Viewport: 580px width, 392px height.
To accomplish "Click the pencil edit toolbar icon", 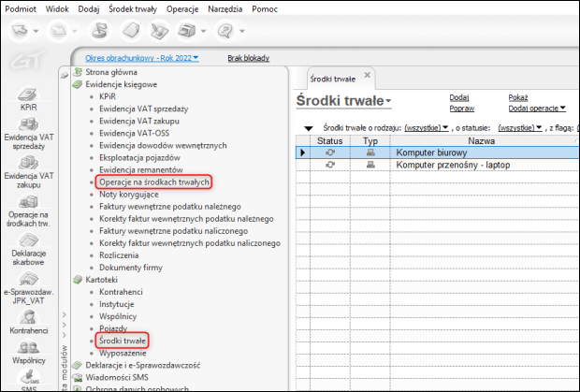I will pos(159,31).
